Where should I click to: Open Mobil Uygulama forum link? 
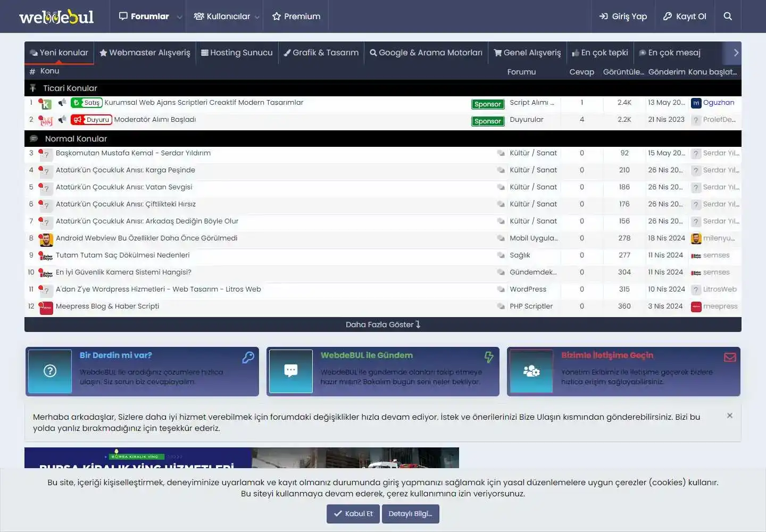tap(534, 238)
